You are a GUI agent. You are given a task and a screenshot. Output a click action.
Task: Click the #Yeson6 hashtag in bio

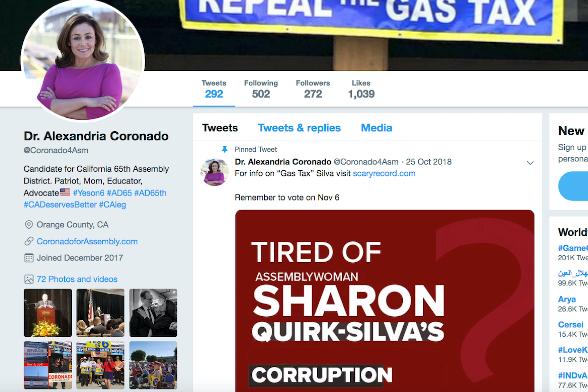coord(89,193)
